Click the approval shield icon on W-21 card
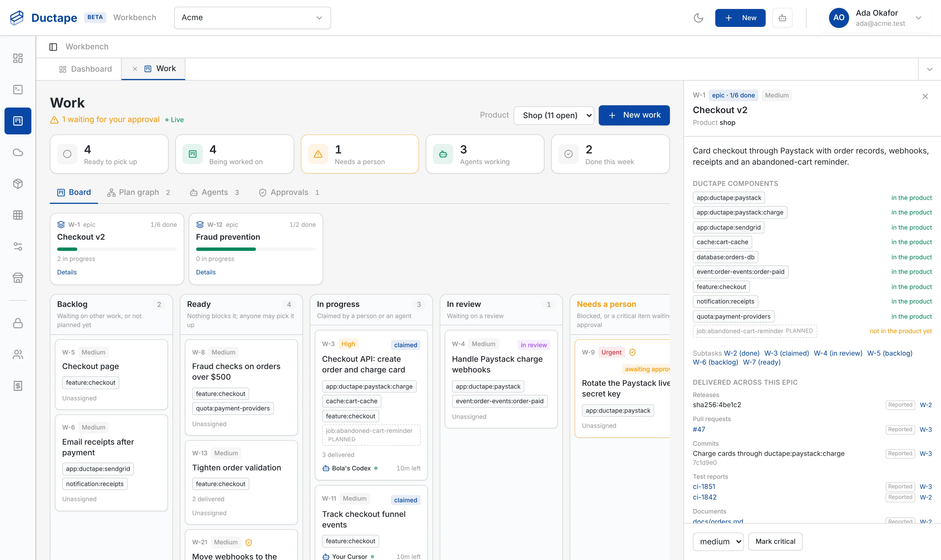Image resolution: width=941 pixels, height=560 pixels. tap(249, 542)
